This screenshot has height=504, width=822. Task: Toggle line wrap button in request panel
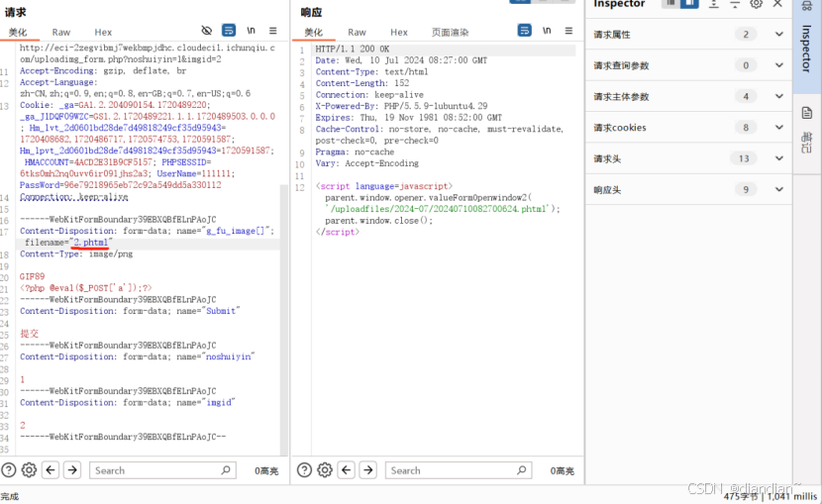coord(229,31)
